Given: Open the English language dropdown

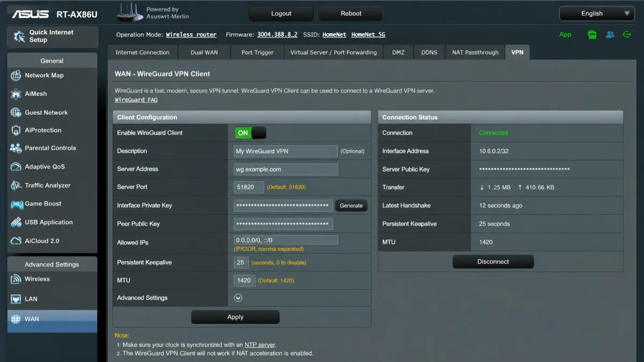Looking at the screenshot, I should coord(597,13).
